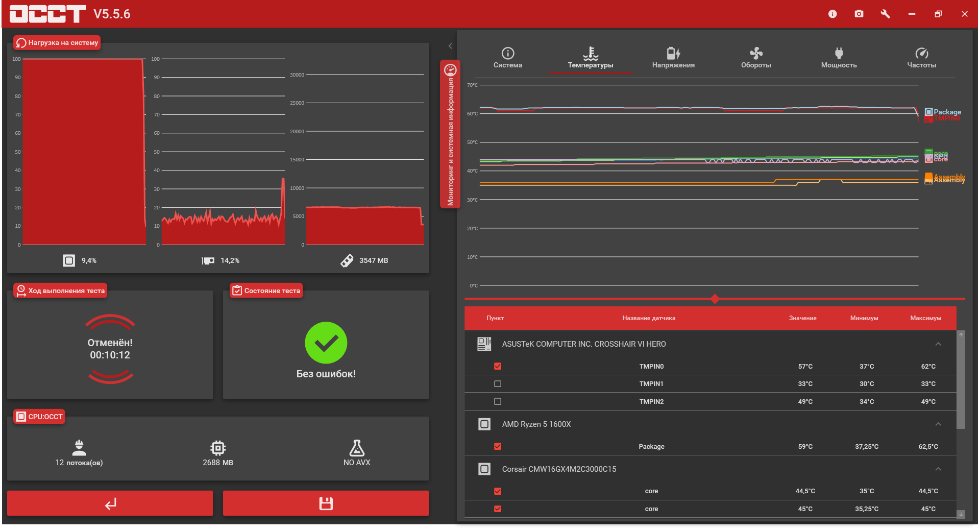Toggle the Package legend box on graph

pyautogui.click(x=928, y=112)
